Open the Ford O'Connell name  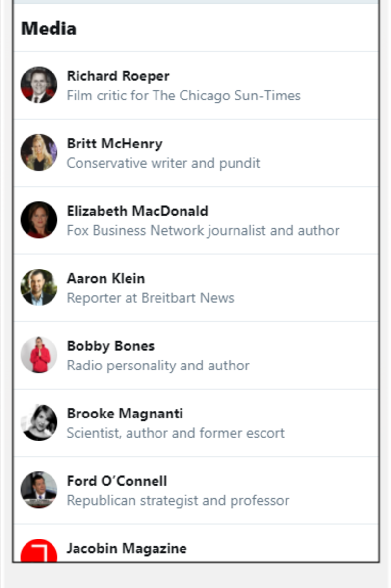117,481
